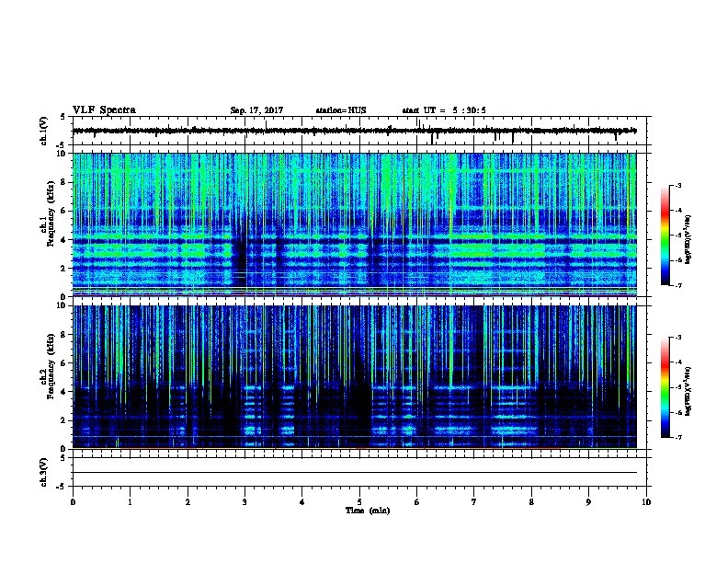Click the ch.1 spectrogram color scale bar
This screenshot has width=728, height=563.
[665, 236]
